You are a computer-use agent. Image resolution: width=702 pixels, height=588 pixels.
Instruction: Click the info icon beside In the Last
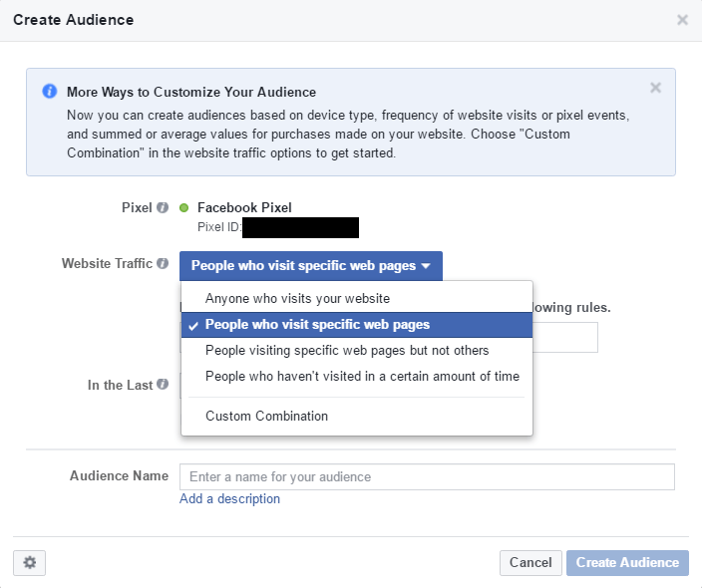point(163,384)
